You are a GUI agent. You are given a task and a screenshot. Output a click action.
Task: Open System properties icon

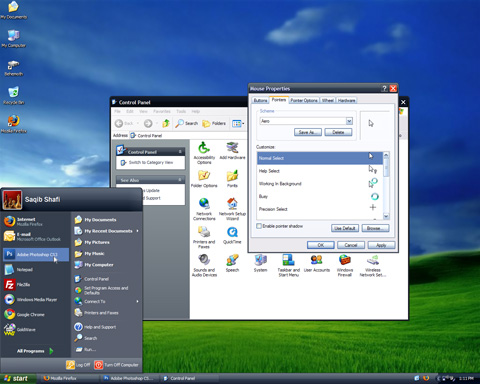260,263
